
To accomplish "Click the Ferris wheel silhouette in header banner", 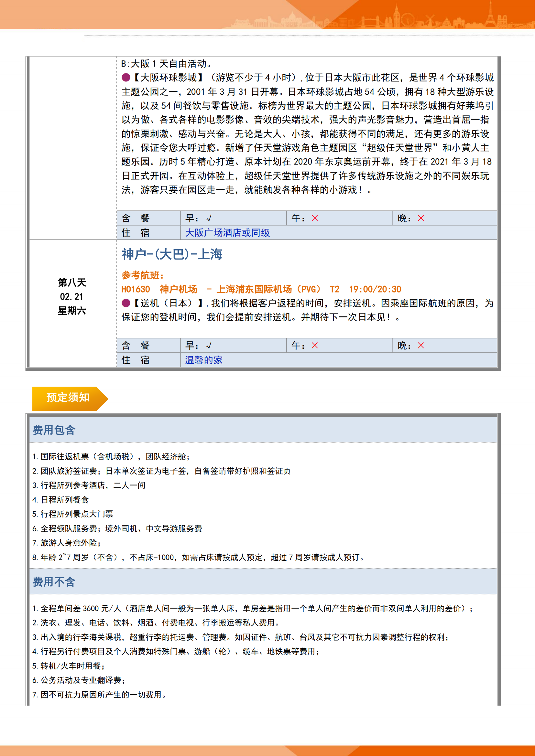I will pos(407,20).
